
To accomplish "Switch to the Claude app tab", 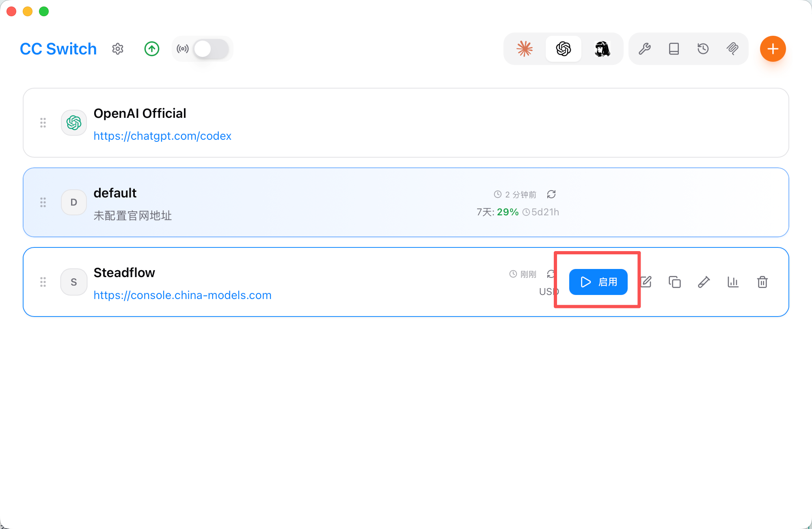I will click(525, 49).
